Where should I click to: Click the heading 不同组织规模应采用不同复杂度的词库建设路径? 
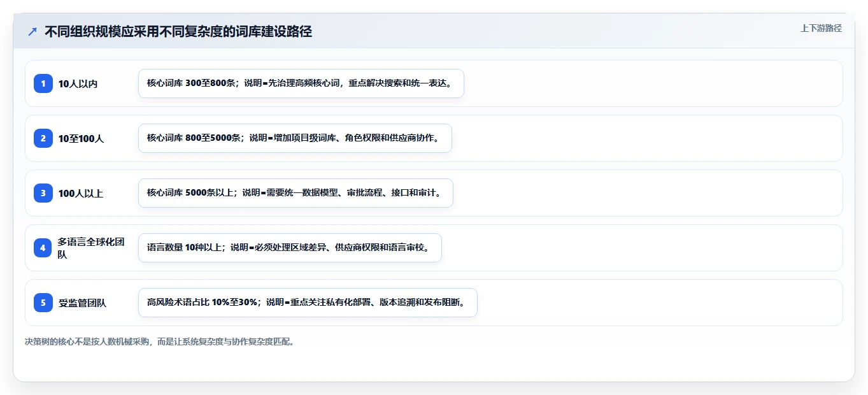[x=178, y=31]
